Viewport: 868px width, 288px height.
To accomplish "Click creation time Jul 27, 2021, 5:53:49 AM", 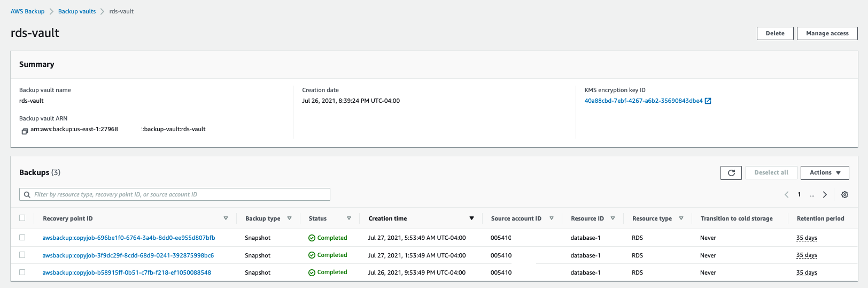I will coord(417,238).
